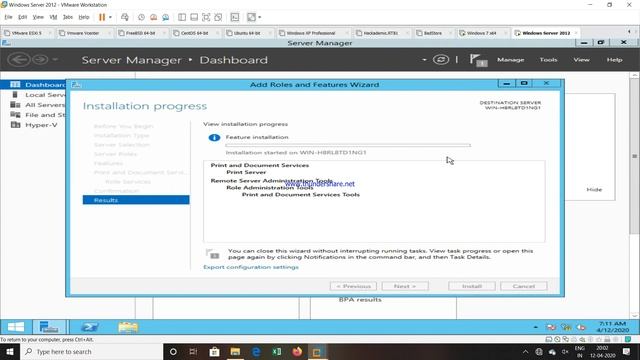Enter full screen mode icon

[206, 17]
